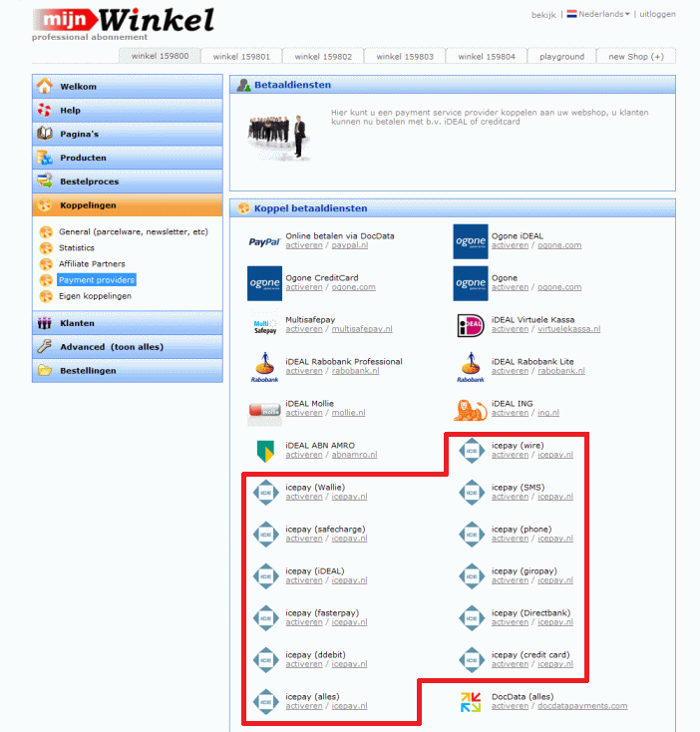Expand the Pagina's sidebar section
Image resolution: width=700 pixels, height=732 pixels.
(128, 134)
